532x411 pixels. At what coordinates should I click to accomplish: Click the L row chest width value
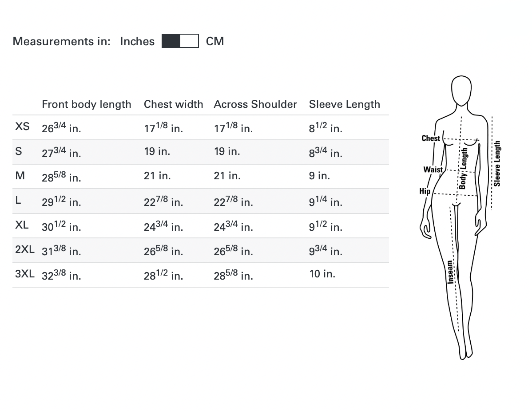coord(163,201)
